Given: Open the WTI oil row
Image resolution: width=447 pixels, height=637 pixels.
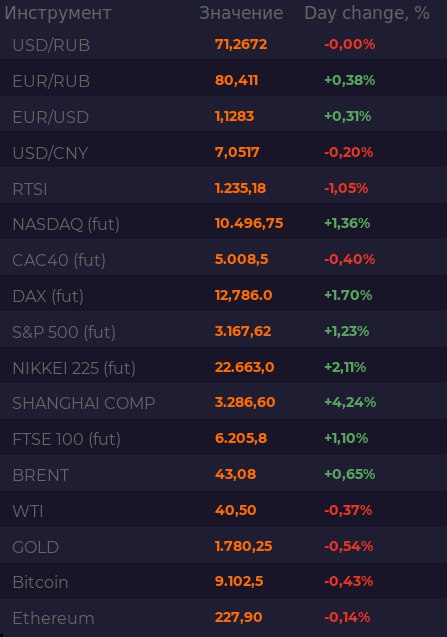Looking at the screenshot, I should tap(224, 511).
